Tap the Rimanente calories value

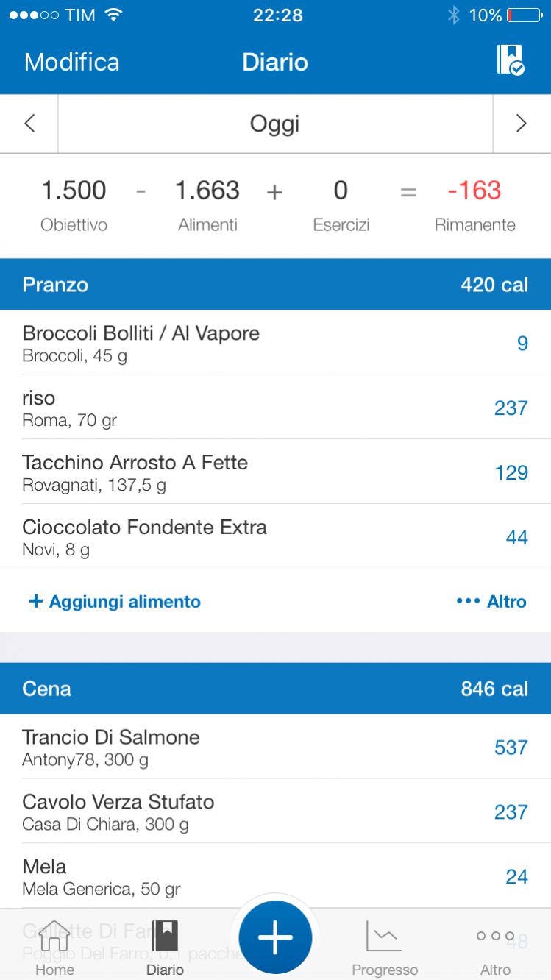pyautogui.click(x=474, y=191)
